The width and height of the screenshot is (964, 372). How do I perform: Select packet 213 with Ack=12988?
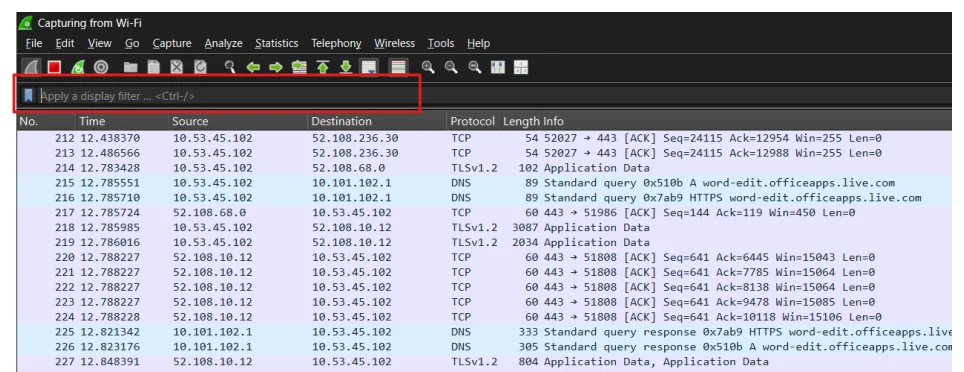(x=484, y=153)
